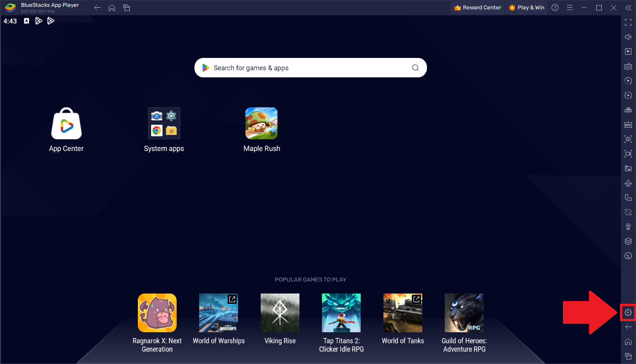
Task: Click the title bar back arrow
Action: click(97, 8)
